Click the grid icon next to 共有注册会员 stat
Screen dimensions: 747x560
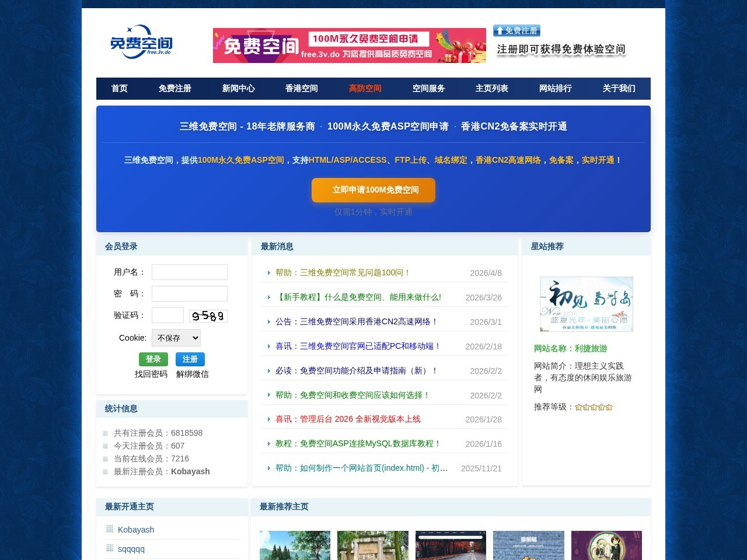click(109, 432)
